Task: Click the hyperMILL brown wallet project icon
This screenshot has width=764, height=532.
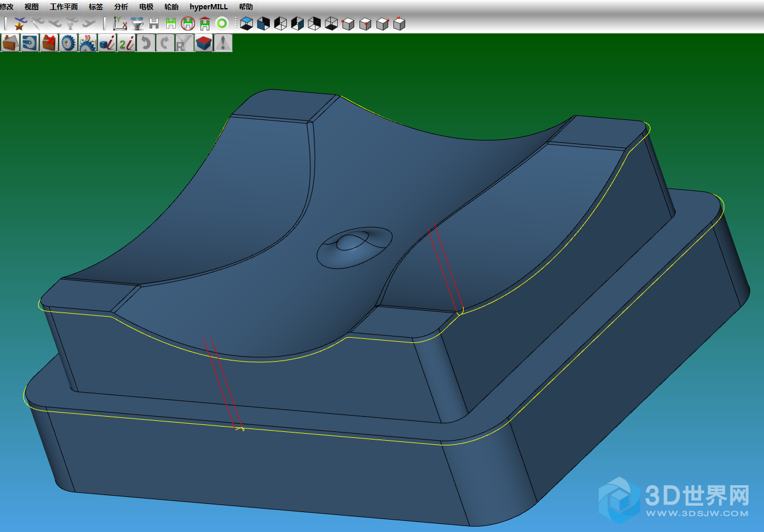Action: click(x=11, y=43)
